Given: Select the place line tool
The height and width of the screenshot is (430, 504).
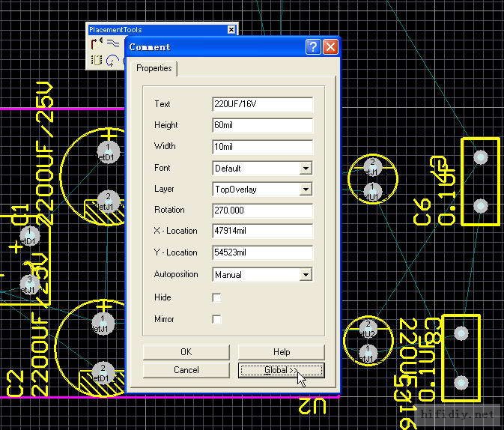Looking at the screenshot, I should pyautogui.click(x=113, y=44).
